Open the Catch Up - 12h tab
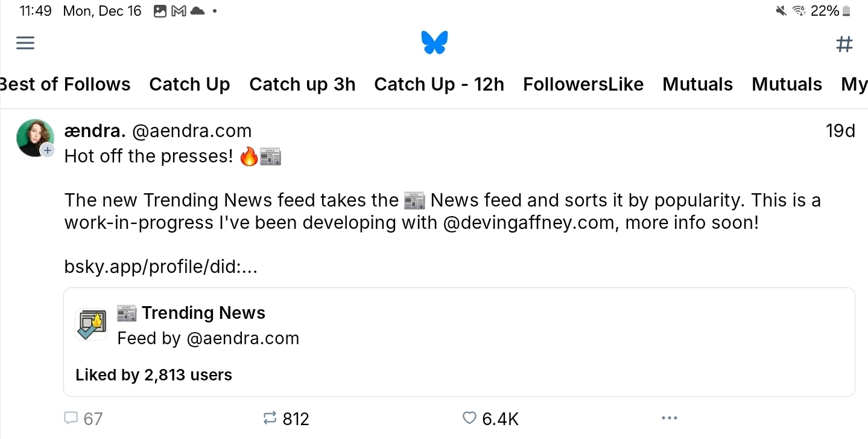Screen dimensions: 868x439 tap(439, 85)
